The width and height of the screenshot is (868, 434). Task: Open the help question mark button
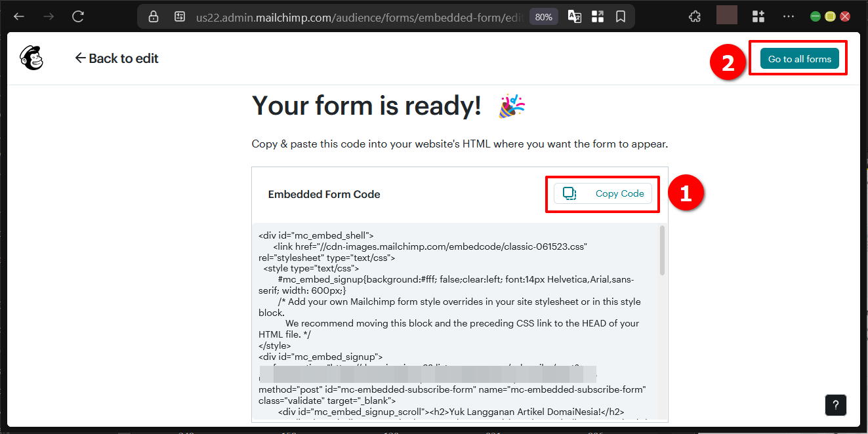point(835,405)
